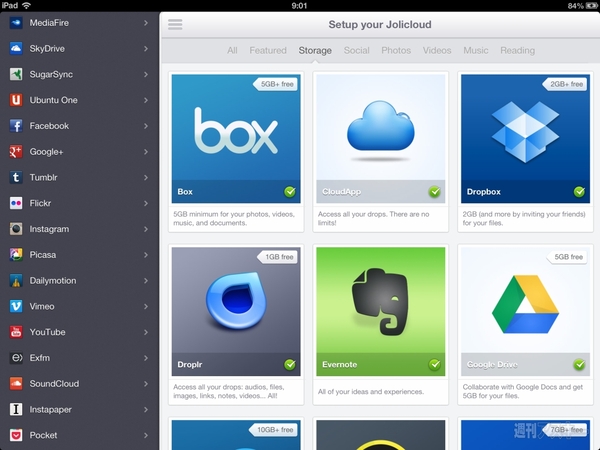Toggle the Google Drive service checkmark
This screenshot has width=600, height=450.
(x=579, y=364)
